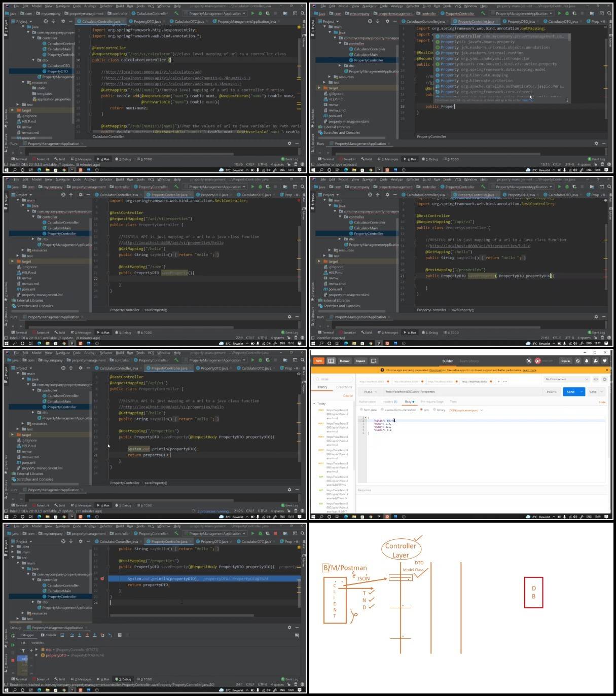Open the Collections tab in Postman sidebar
616x696 pixels.
(x=344, y=387)
